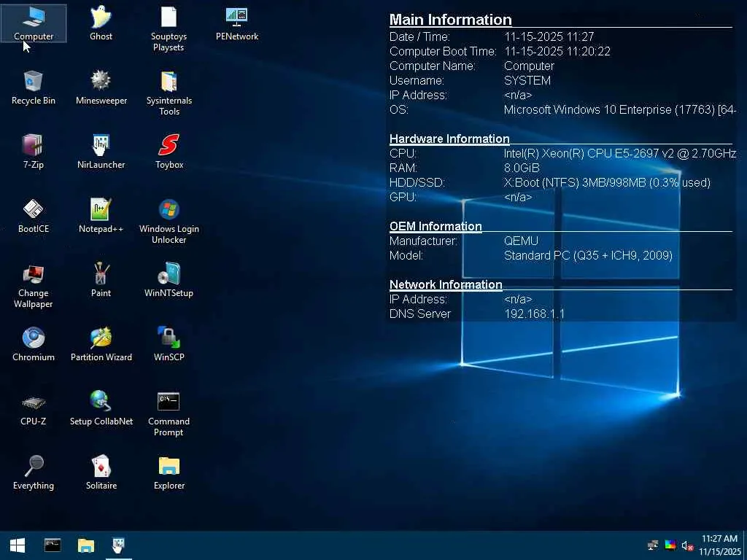Select the Souptoys Playsets file icon

[x=169, y=28]
